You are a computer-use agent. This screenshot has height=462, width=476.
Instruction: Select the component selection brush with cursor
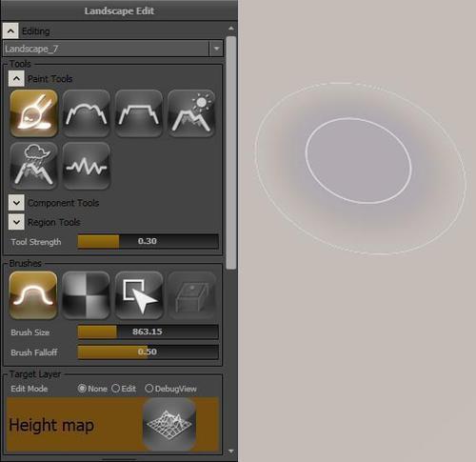139,295
